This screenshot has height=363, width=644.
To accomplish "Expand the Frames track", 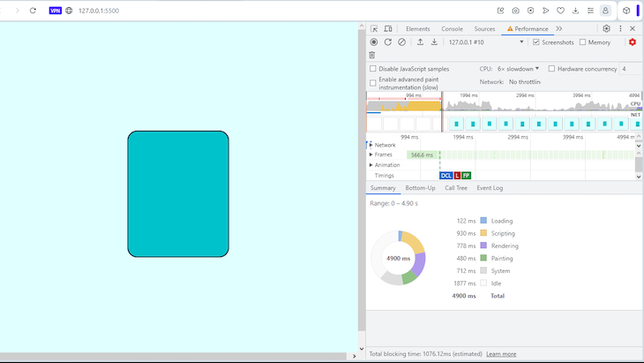I will pos(371,155).
